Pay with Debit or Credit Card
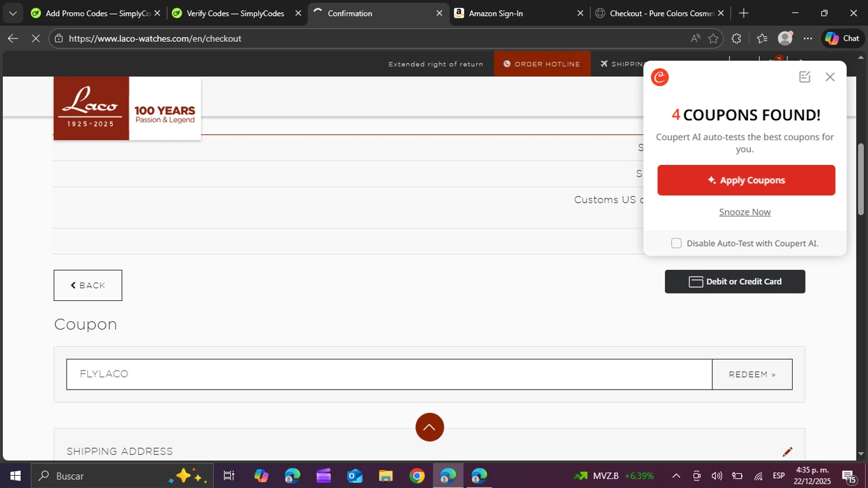The width and height of the screenshot is (868, 488). [x=735, y=281]
